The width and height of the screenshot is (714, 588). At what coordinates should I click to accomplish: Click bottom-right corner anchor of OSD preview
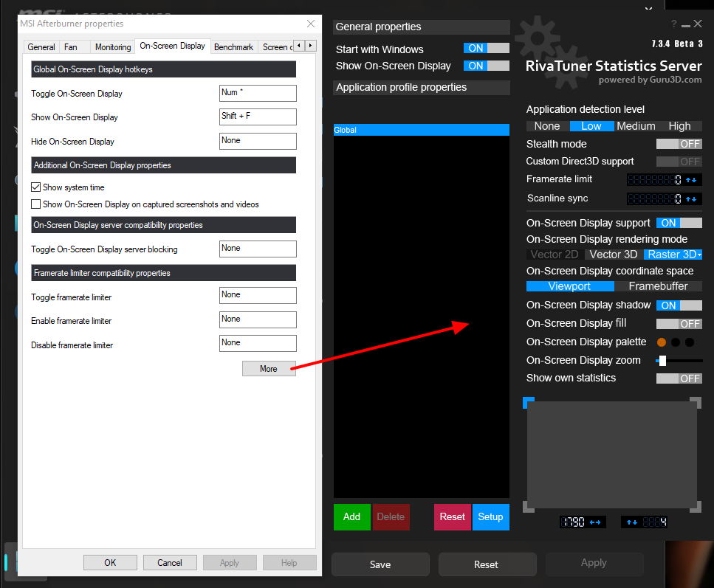(696, 507)
